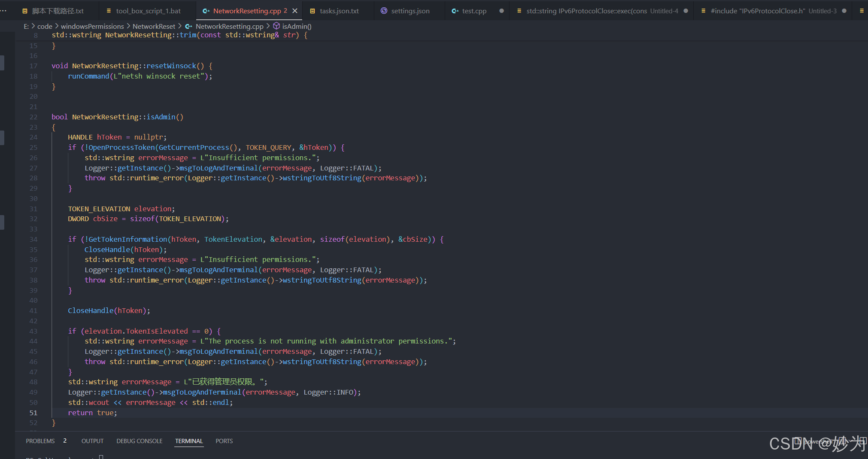Open the OUTPUT panel

tap(92, 441)
